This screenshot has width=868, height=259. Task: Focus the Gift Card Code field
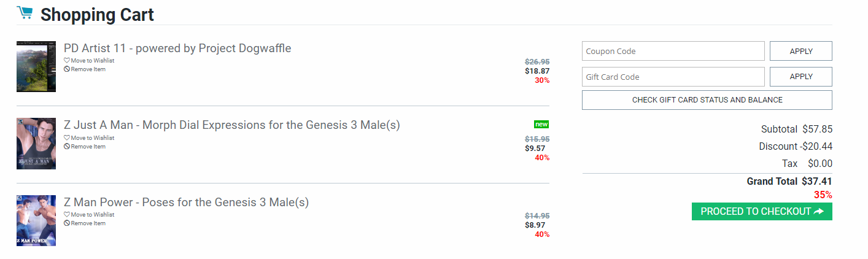point(673,77)
